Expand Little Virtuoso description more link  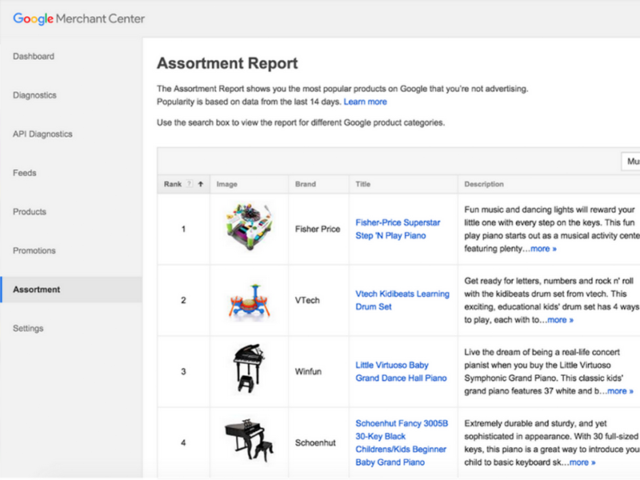pyautogui.click(x=620, y=391)
